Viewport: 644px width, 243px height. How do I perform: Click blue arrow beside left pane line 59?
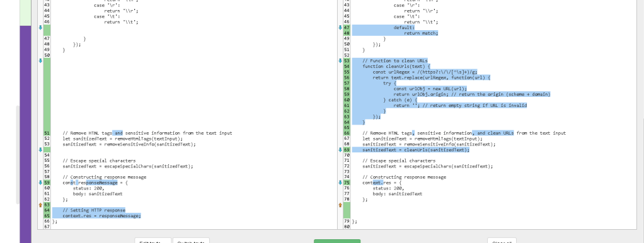[x=40, y=183]
